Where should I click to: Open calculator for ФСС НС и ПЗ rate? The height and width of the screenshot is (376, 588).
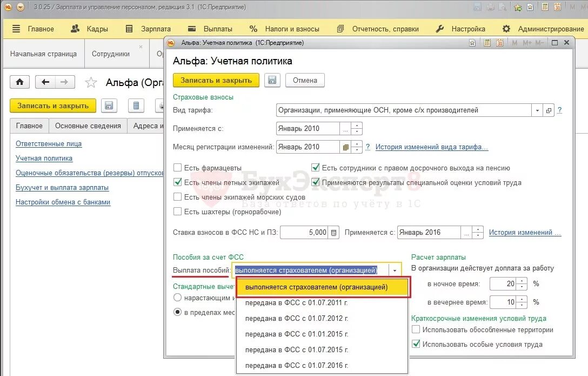[x=334, y=233]
